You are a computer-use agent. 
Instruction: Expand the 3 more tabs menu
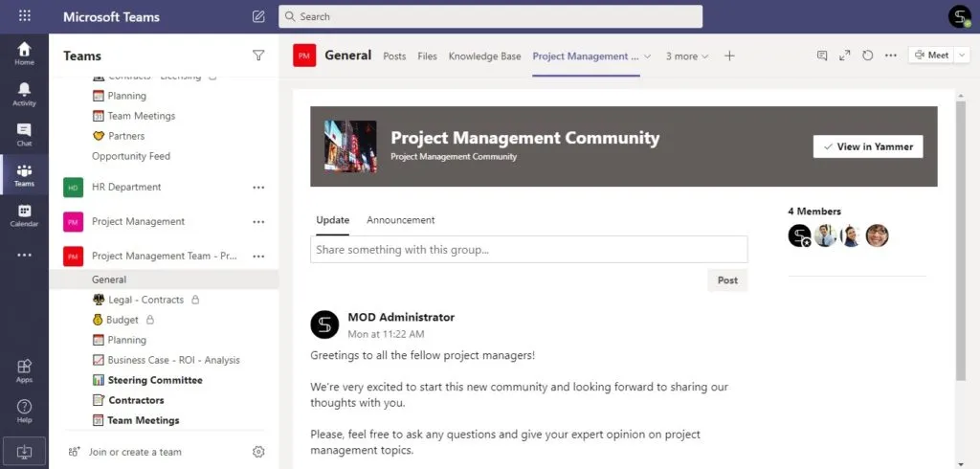(x=687, y=56)
